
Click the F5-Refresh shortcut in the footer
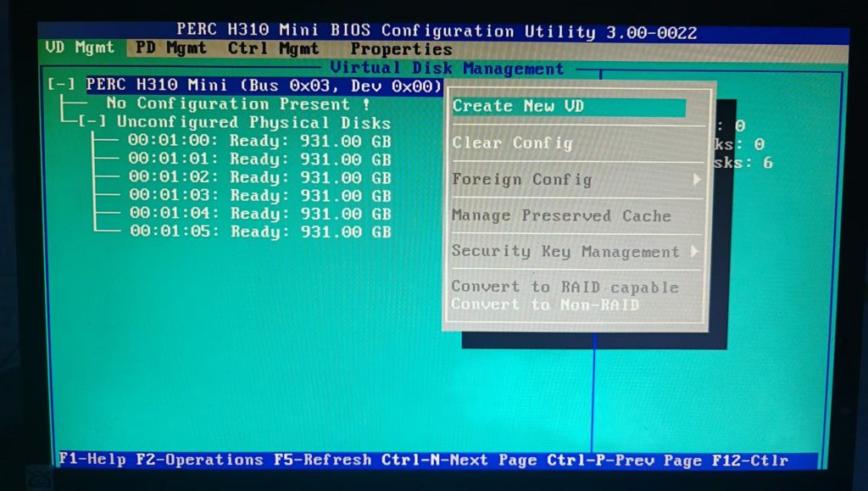coord(323,460)
